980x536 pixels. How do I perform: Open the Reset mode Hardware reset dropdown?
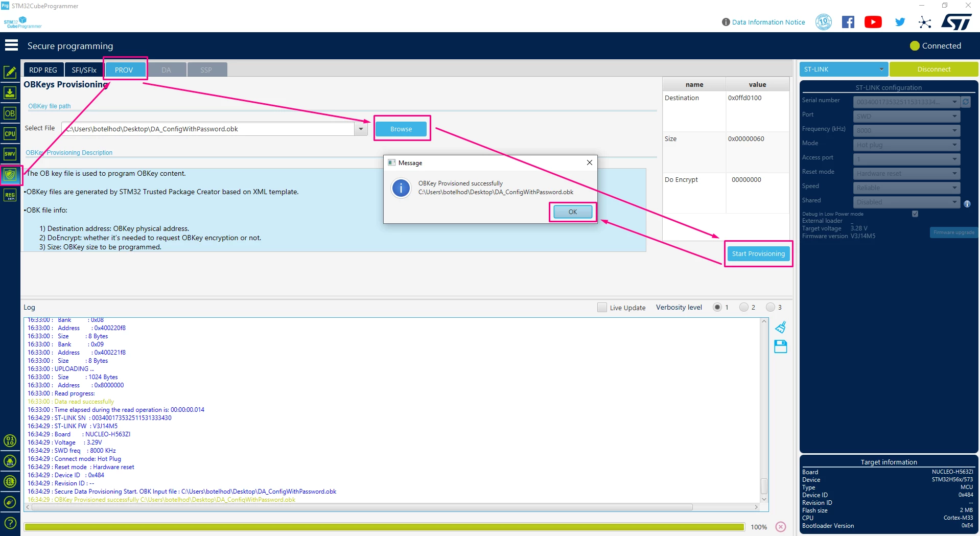[x=906, y=173]
